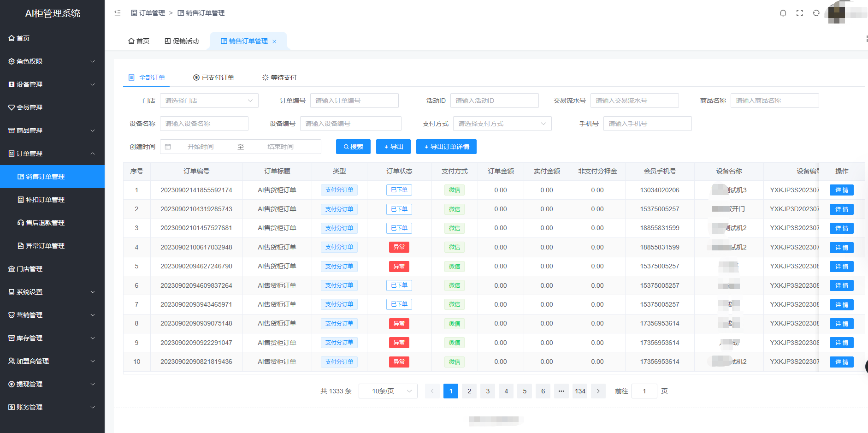This screenshot has height=433, width=868.
Task: Focus the 设备编号 input field
Action: point(351,124)
